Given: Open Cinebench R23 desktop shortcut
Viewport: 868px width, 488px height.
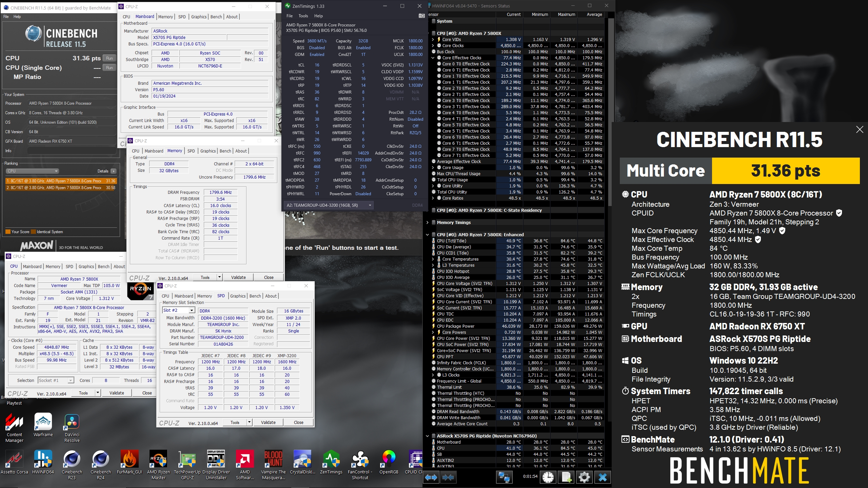Looking at the screenshot, I should pyautogui.click(x=72, y=465).
